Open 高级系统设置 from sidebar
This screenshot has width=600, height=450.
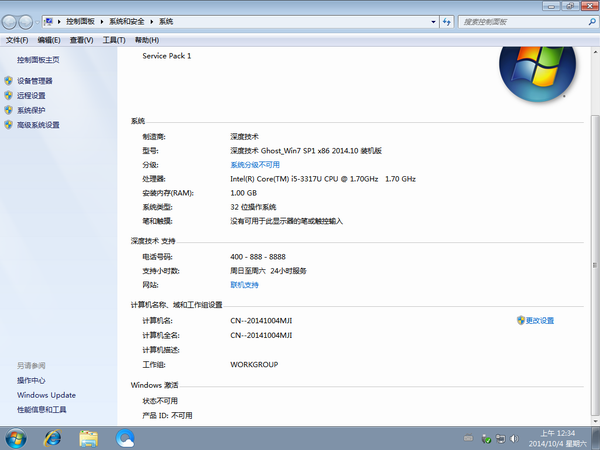38,125
